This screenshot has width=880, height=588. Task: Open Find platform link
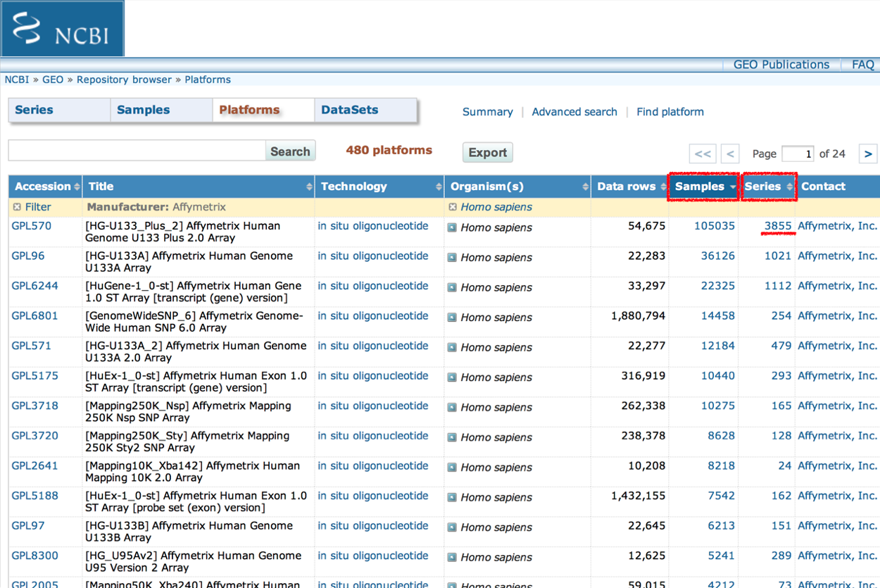pos(670,112)
